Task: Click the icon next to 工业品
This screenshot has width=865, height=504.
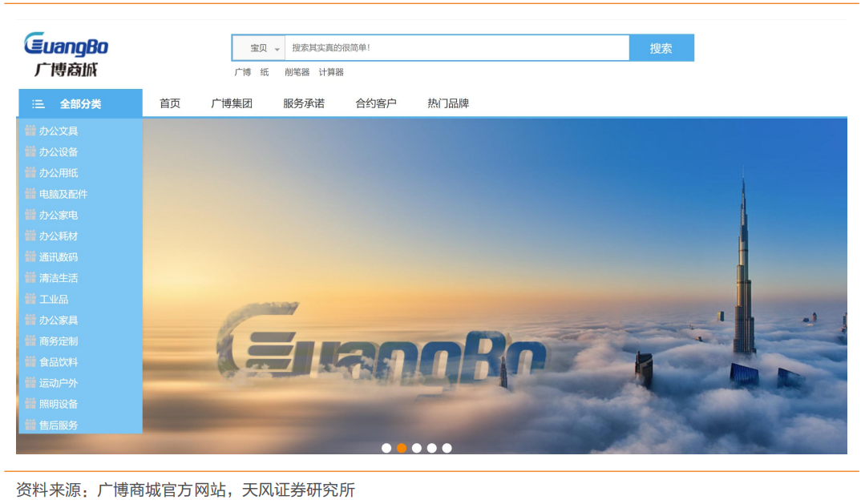Action: (30, 299)
